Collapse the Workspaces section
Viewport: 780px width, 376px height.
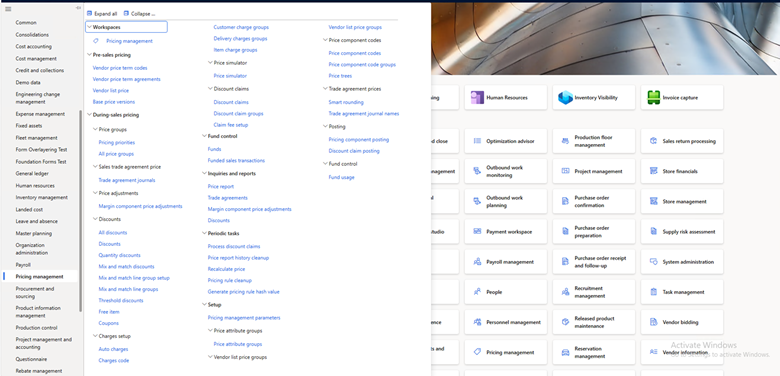pos(90,27)
